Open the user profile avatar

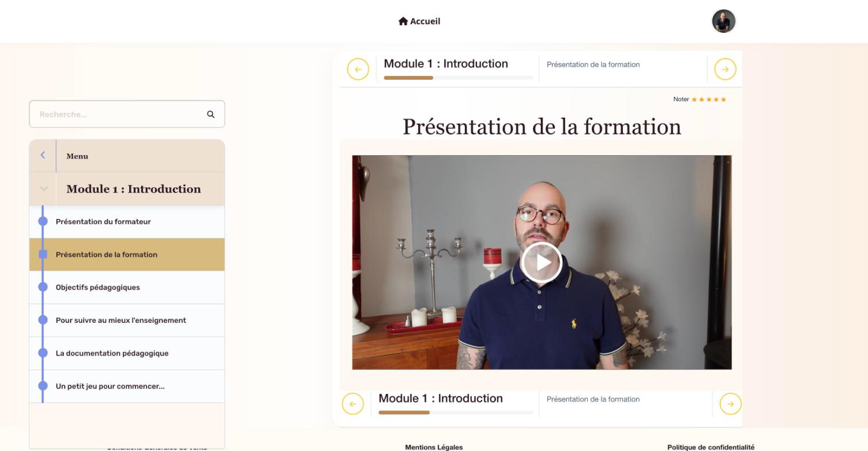pyautogui.click(x=723, y=21)
